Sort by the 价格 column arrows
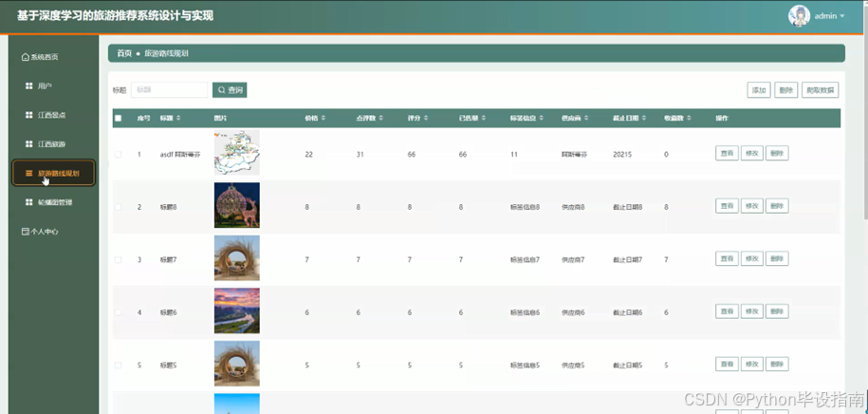The image size is (868, 414). pyautogui.click(x=323, y=118)
